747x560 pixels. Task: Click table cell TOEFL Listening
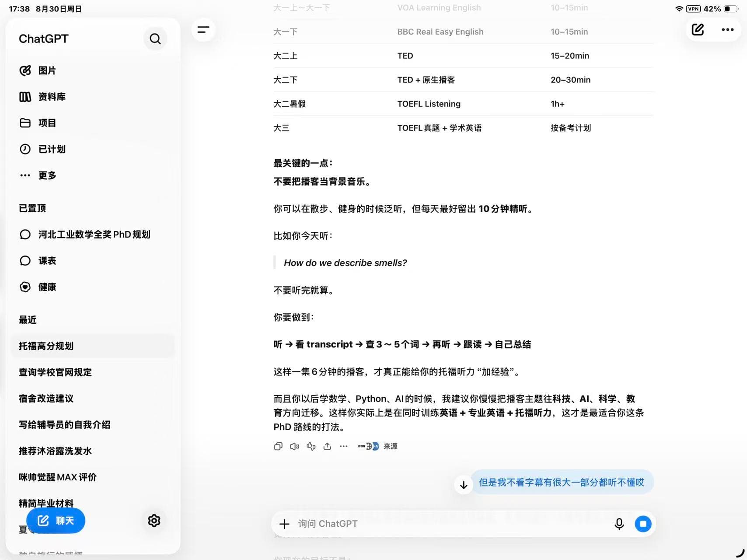429,104
